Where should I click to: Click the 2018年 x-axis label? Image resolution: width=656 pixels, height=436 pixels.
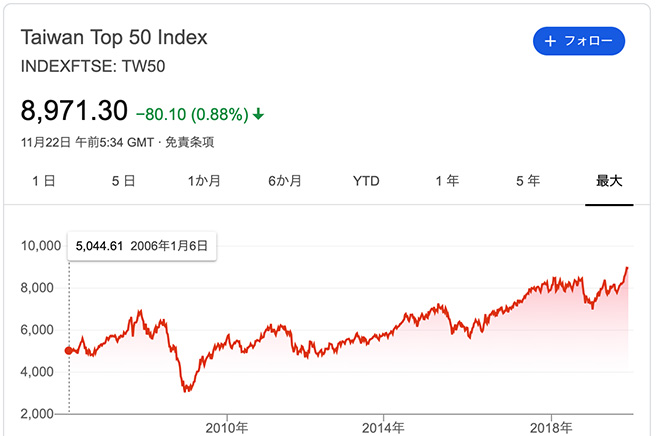click(549, 426)
